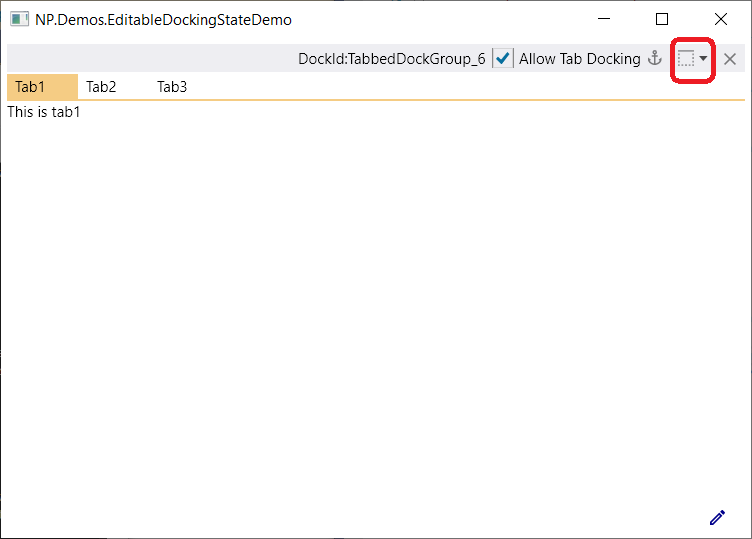
Task: Open the Tab3 tab
Action: point(172,87)
